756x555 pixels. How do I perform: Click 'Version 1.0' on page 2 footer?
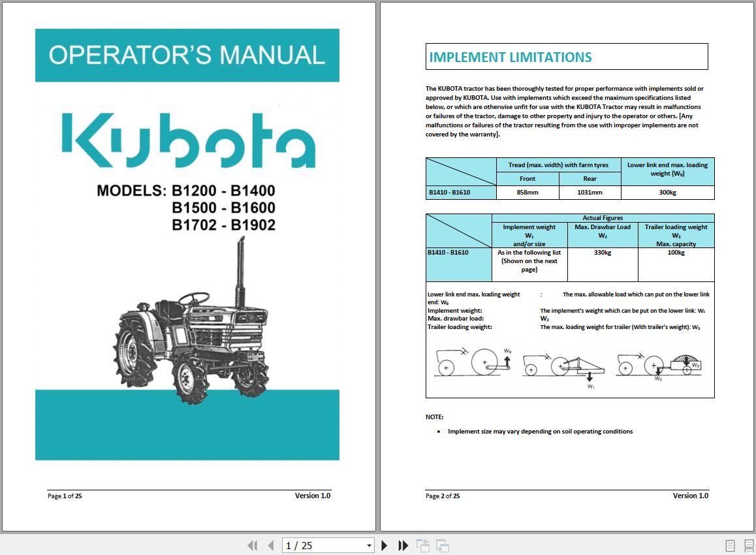(x=691, y=496)
